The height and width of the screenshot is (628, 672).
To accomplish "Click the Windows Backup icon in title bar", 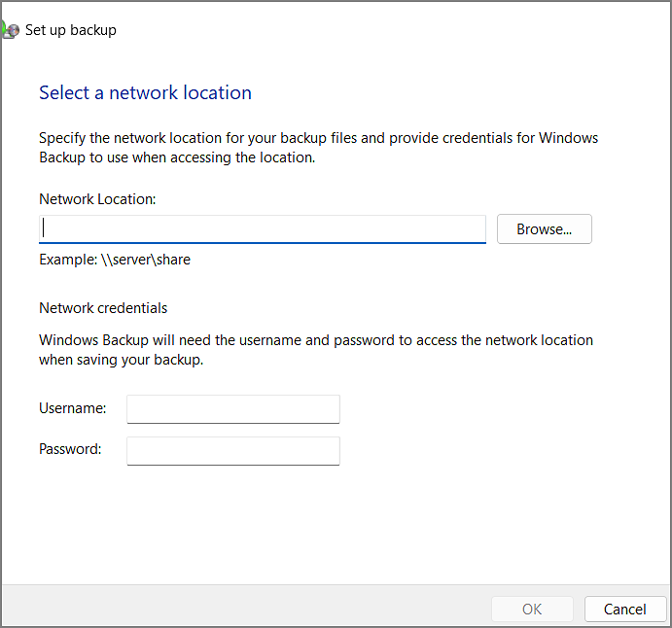I will click(x=10, y=29).
